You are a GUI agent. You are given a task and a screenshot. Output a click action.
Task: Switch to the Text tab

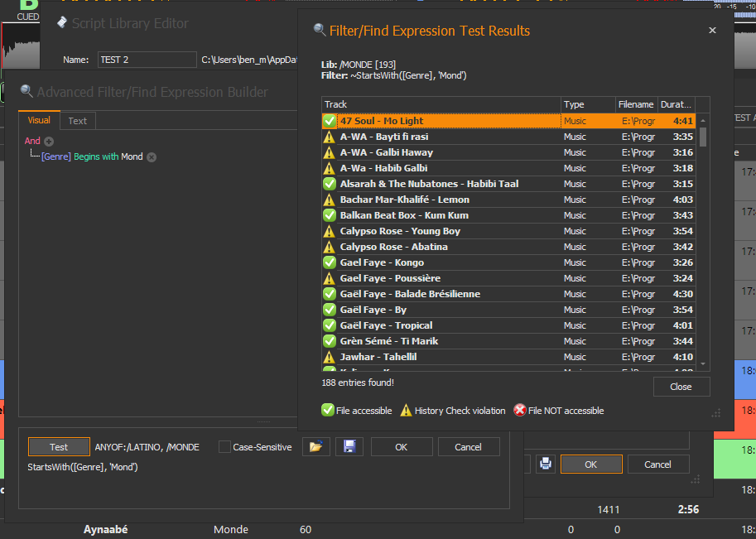point(77,121)
